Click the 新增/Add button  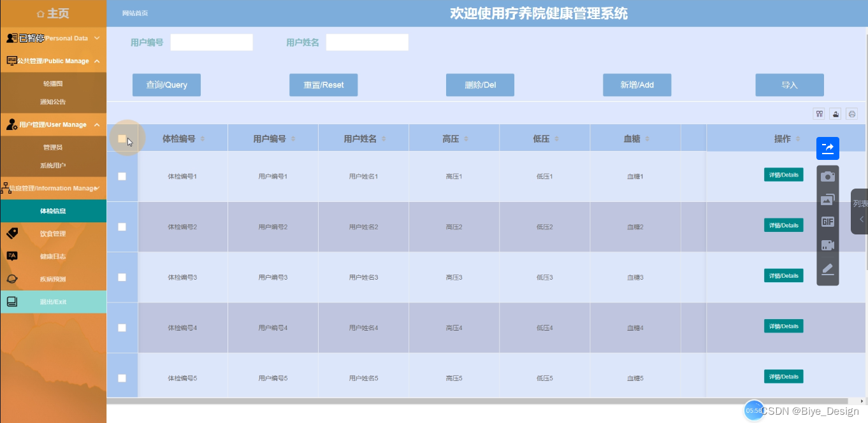click(x=637, y=85)
